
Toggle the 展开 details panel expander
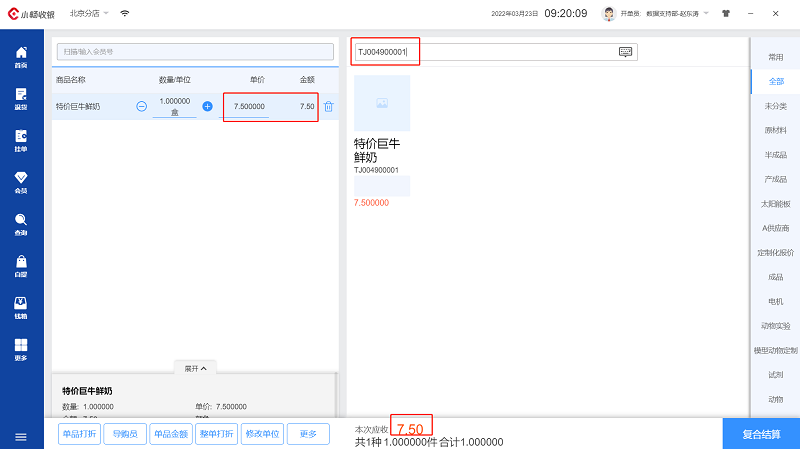pyautogui.click(x=195, y=368)
